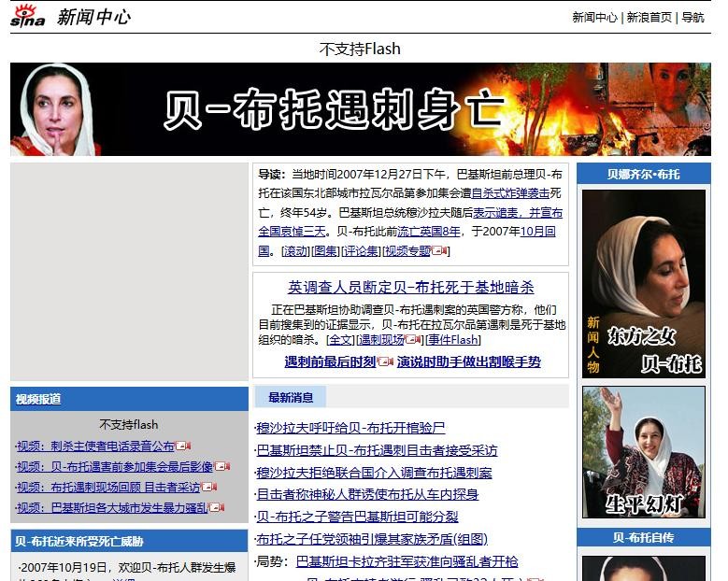Click video icon after 刺杀主使者电话录音公布
The height and width of the screenshot is (581, 728).
click(183, 446)
